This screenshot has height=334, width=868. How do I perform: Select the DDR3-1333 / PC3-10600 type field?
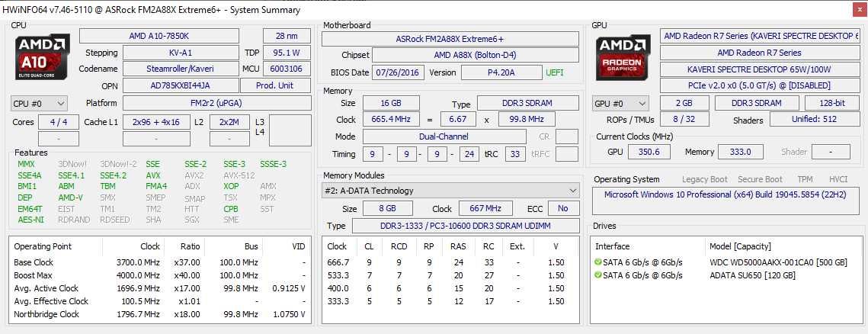coord(466,226)
